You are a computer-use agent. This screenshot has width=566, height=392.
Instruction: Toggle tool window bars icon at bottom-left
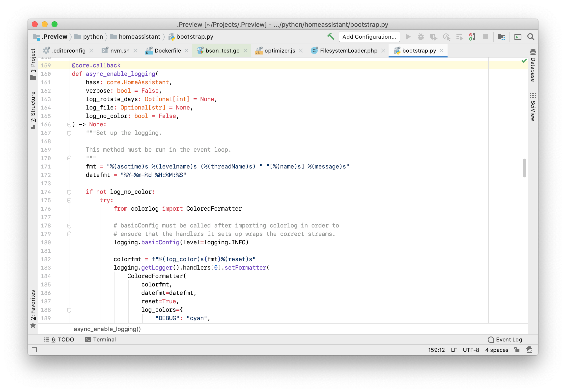(34, 350)
